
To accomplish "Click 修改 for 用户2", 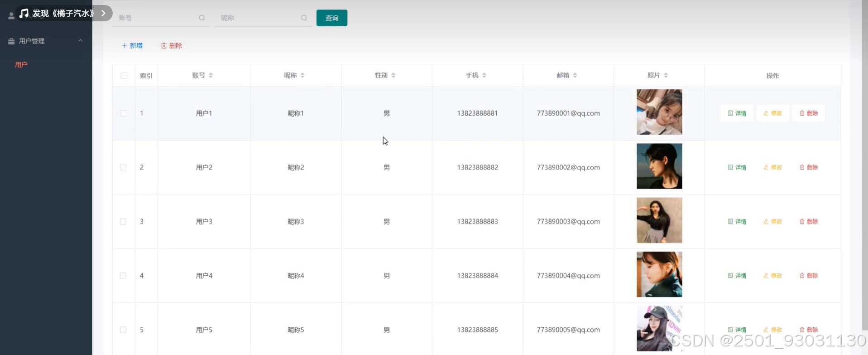I will [x=772, y=167].
